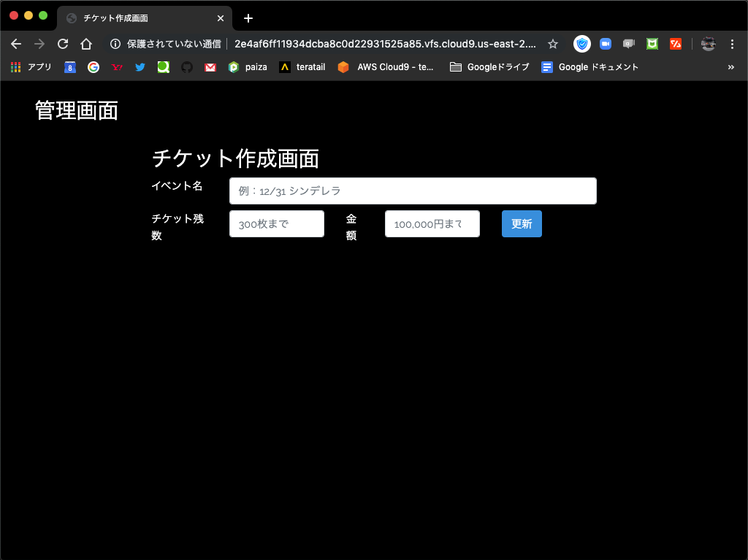Focus the チケット残数 input field
The height and width of the screenshot is (560, 748).
(x=277, y=223)
